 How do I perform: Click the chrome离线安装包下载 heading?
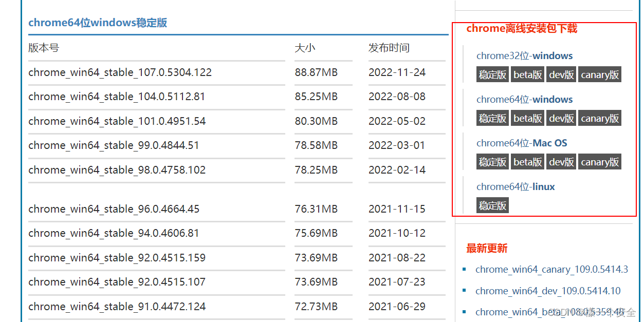[x=522, y=29]
